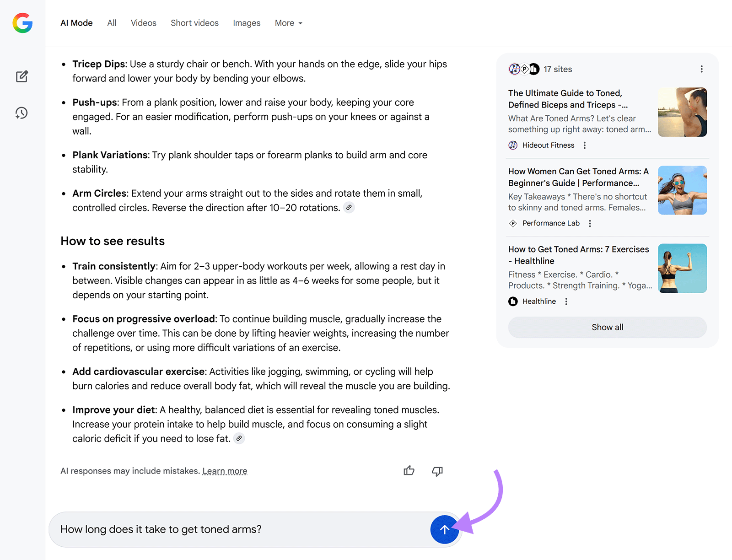Click the link icon after the Improve your diet bullet

click(x=238, y=438)
